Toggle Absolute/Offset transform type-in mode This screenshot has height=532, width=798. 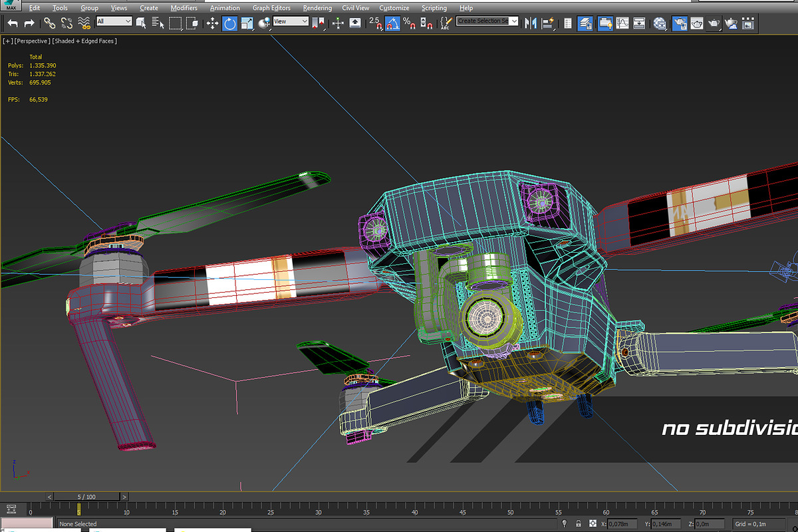[x=593, y=524]
